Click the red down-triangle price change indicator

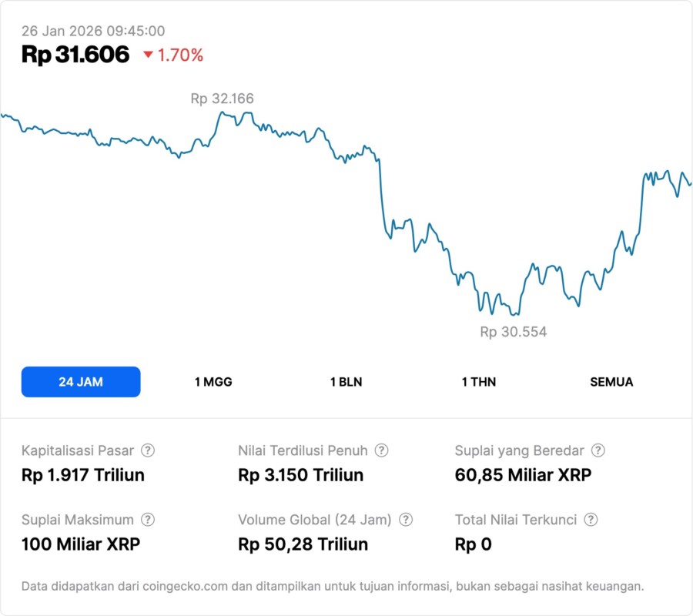click(x=148, y=55)
